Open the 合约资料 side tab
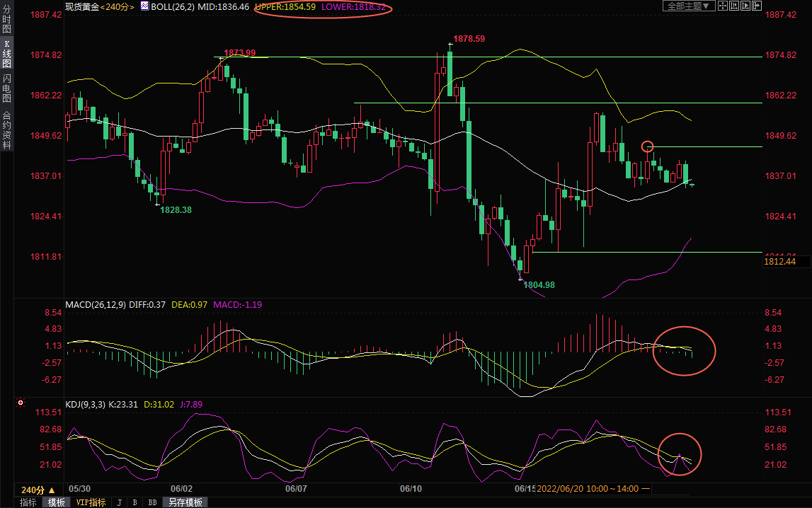 pyautogui.click(x=6, y=129)
